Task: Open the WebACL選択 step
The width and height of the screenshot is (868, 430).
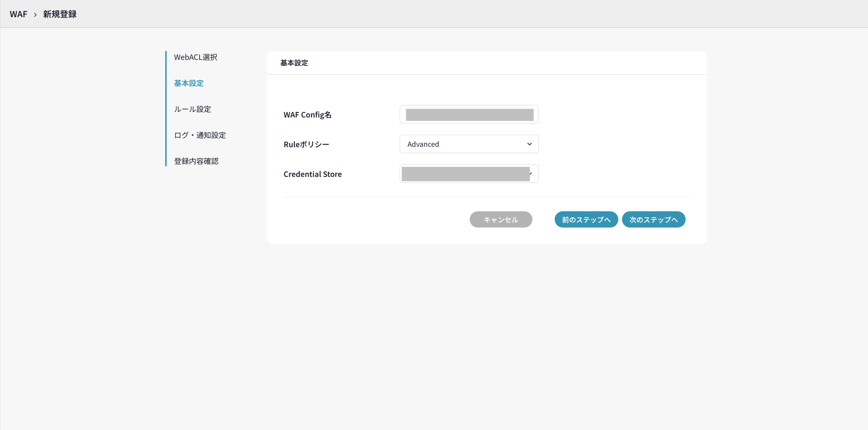Action: point(195,57)
